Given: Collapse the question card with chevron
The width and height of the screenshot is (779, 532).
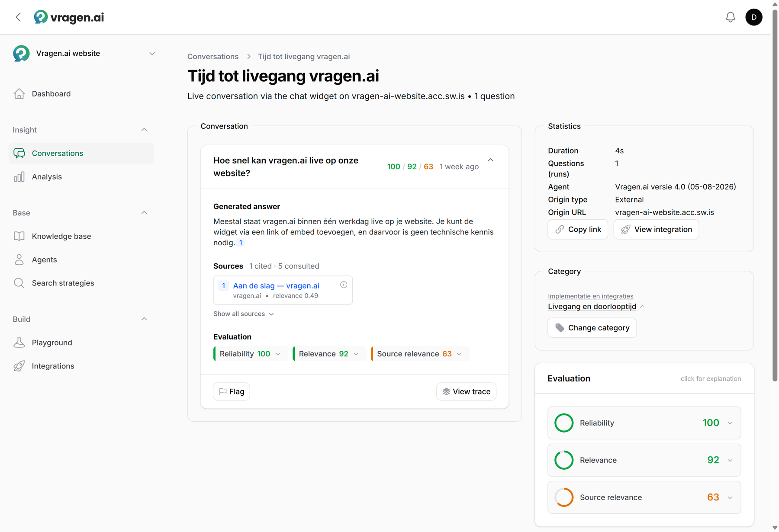Looking at the screenshot, I should 491,160.
